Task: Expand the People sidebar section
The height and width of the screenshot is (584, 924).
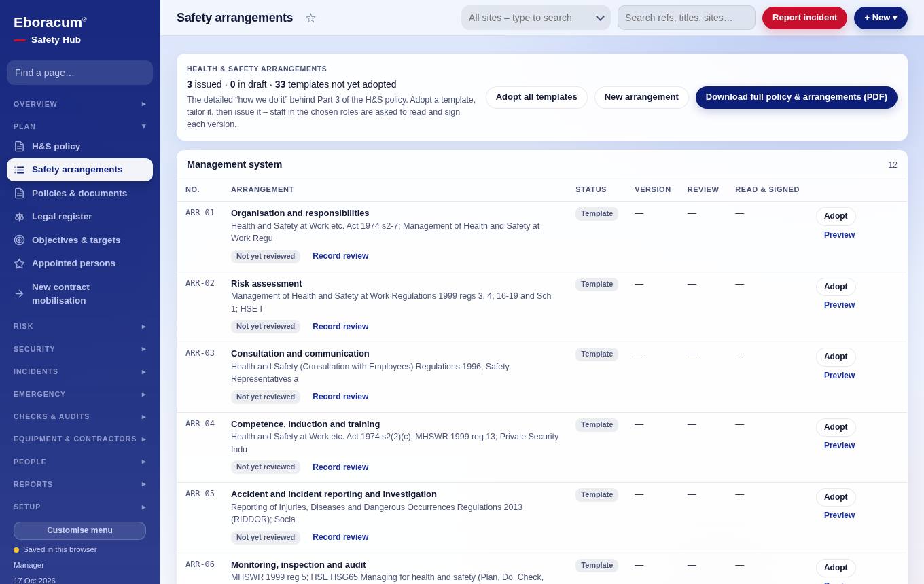Action: pos(80,462)
